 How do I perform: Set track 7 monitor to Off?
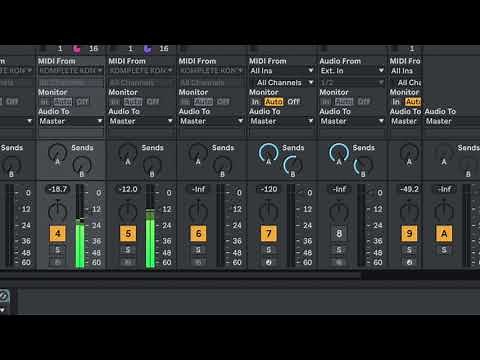pos(293,102)
